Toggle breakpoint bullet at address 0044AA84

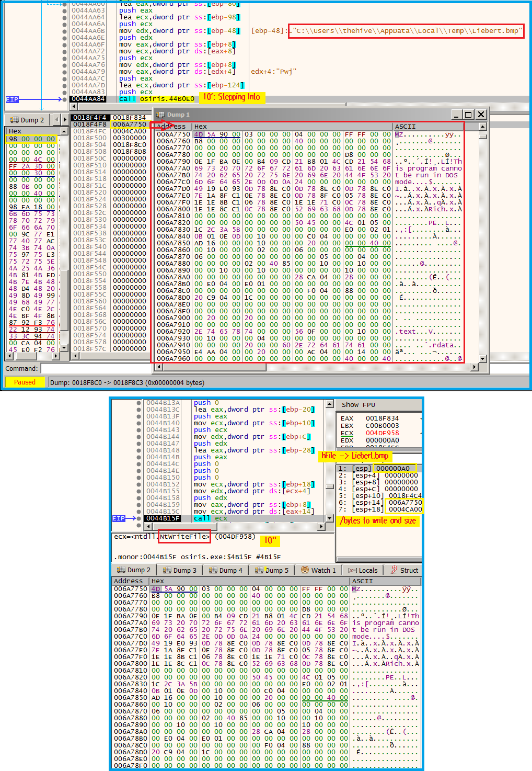coord(65,99)
